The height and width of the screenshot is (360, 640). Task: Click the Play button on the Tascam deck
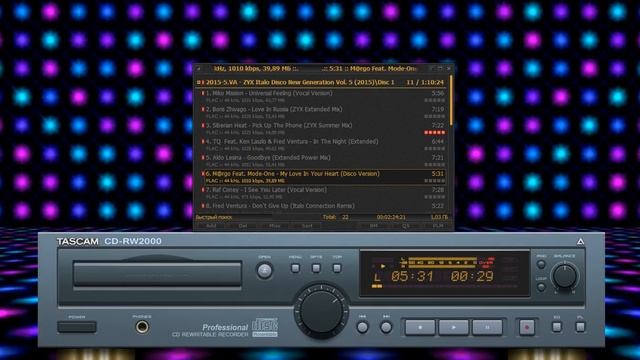(453, 327)
